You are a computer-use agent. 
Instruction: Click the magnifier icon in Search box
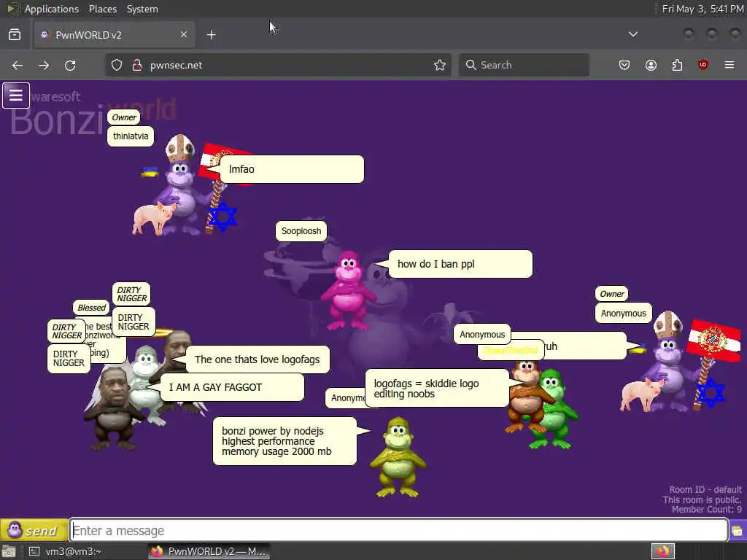pyautogui.click(x=471, y=65)
